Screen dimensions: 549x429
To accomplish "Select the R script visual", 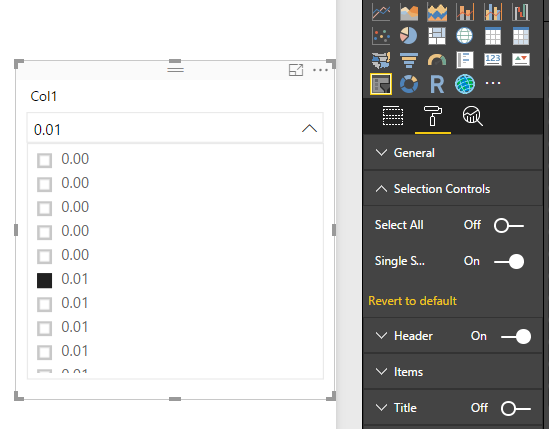I will click(x=437, y=84).
